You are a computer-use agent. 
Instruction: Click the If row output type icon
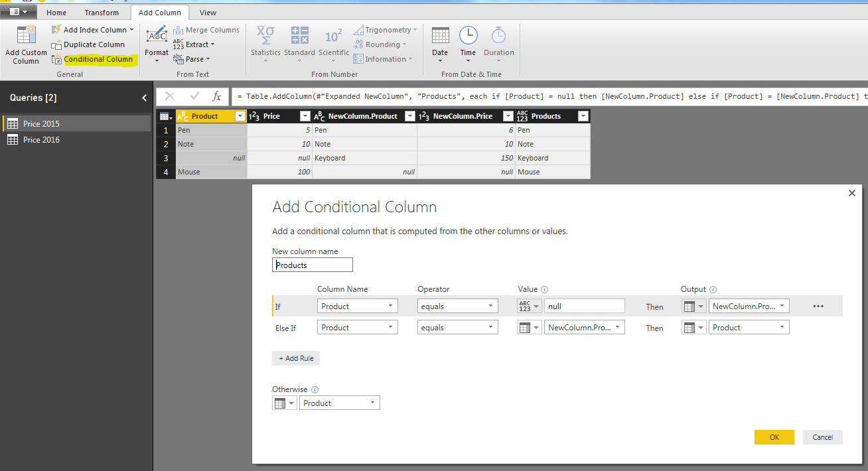(694, 306)
